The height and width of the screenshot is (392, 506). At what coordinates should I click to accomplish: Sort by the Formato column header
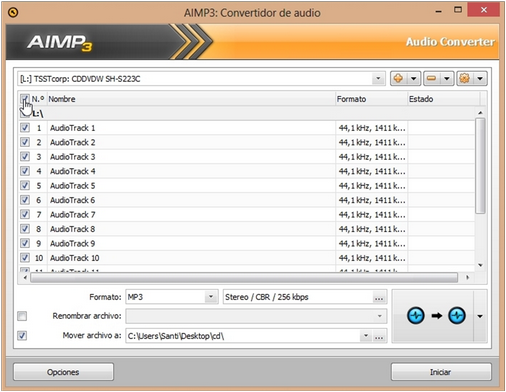pyautogui.click(x=371, y=99)
